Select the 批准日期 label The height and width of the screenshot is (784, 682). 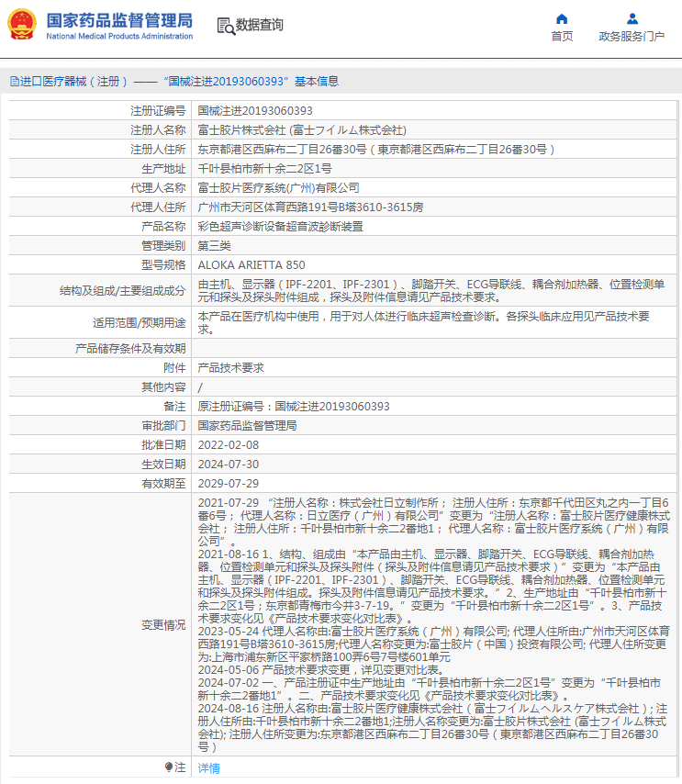tap(163, 444)
